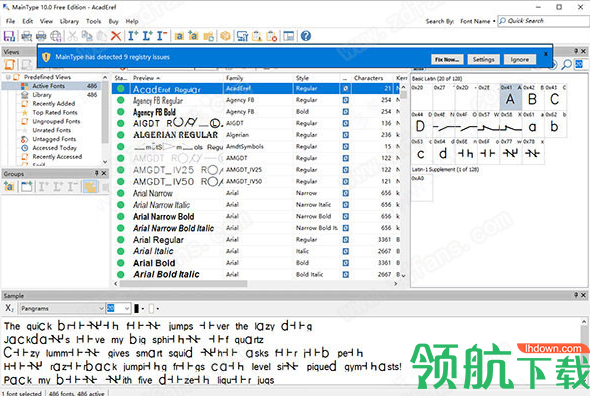
Task: Open Print Preview from toolbar
Action: click(x=26, y=36)
